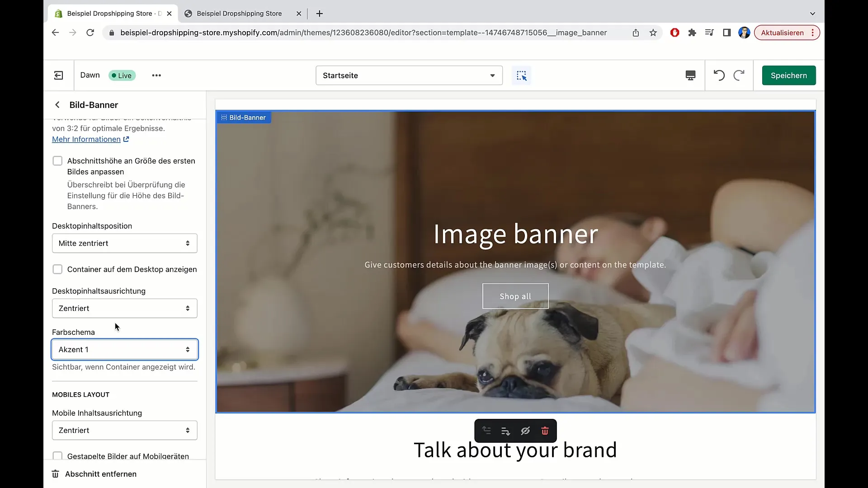Screen dimensions: 868x488
Task: Click the align center icon in banner toolbar
Action: [505, 431]
